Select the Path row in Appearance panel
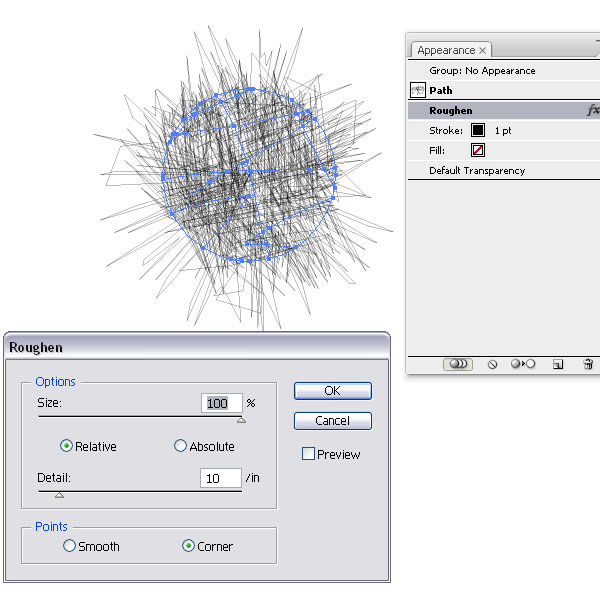This screenshot has height=600, width=600. coord(504,91)
